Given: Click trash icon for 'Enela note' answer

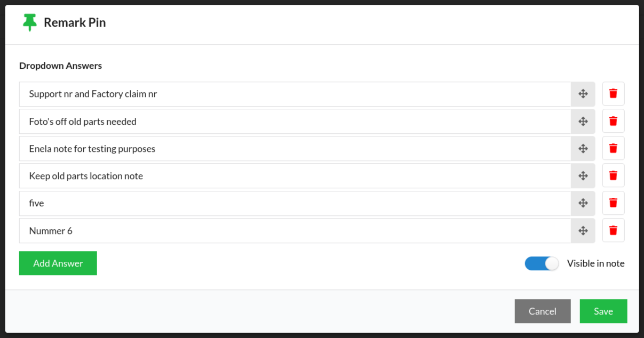Looking at the screenshot, I should point(613,148).
